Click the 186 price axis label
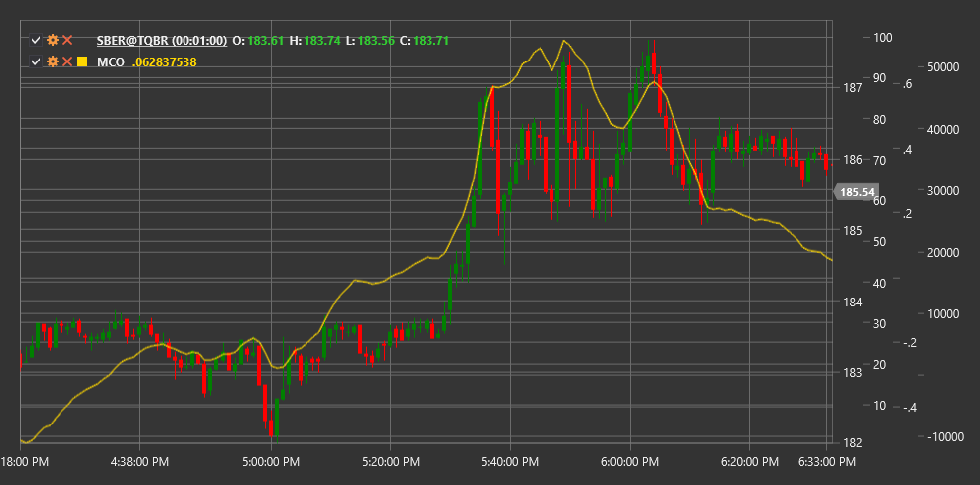This screenshot has height=485, width=980. tap(851, 159)
